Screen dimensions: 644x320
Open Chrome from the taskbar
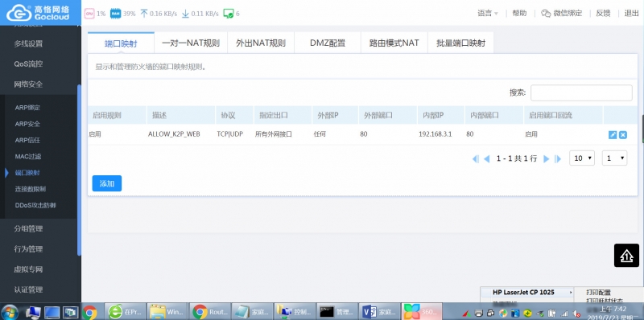(x=89, y=312)
